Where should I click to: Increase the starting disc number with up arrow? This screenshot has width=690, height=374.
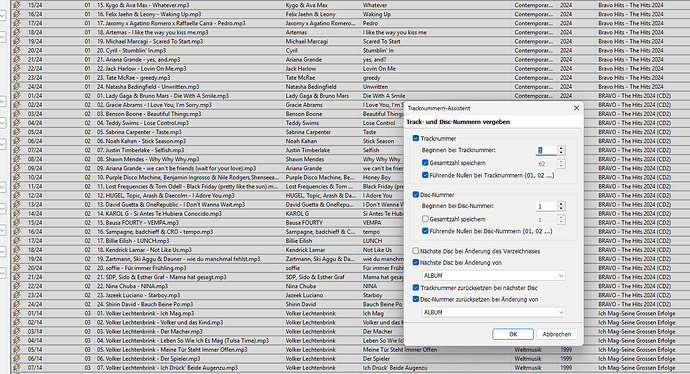point(561,204)
